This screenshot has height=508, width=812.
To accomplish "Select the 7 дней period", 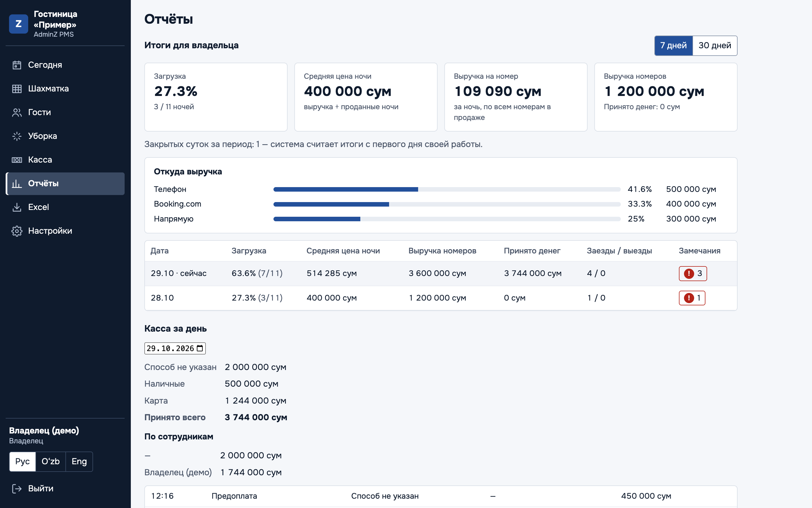I will click(x=673, y=46).
